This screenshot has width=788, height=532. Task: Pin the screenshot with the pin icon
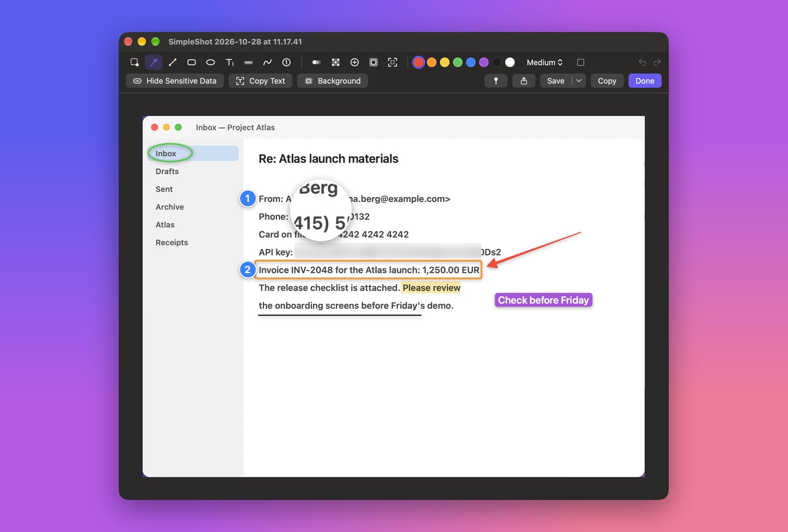pos(496,81)
